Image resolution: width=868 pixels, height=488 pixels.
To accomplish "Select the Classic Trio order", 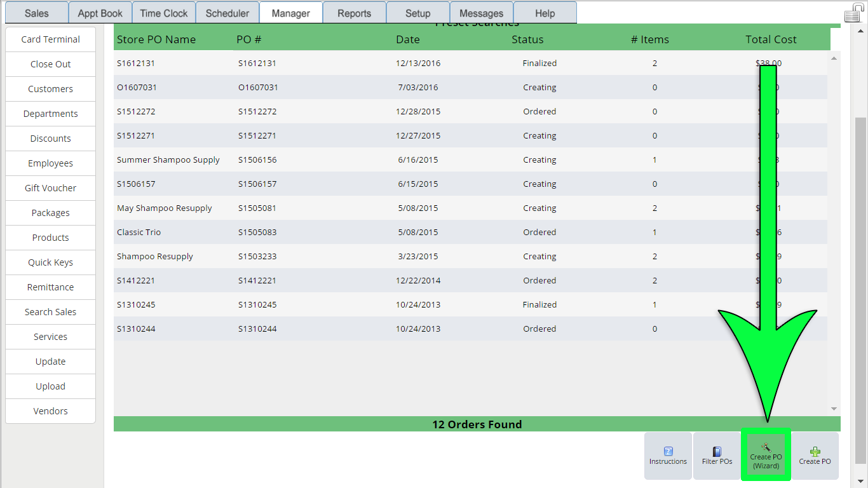I will (x=471, y=232).
